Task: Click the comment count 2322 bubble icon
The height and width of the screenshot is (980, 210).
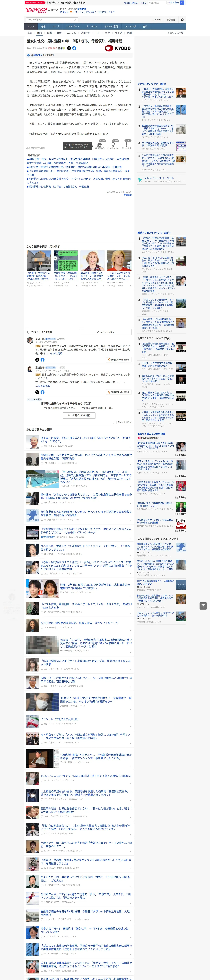Action: tap(53, 48)
